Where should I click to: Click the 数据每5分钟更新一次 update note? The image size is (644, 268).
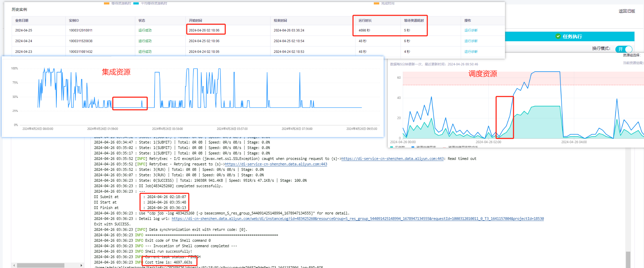pyautogui.click(x=434, y=64)
